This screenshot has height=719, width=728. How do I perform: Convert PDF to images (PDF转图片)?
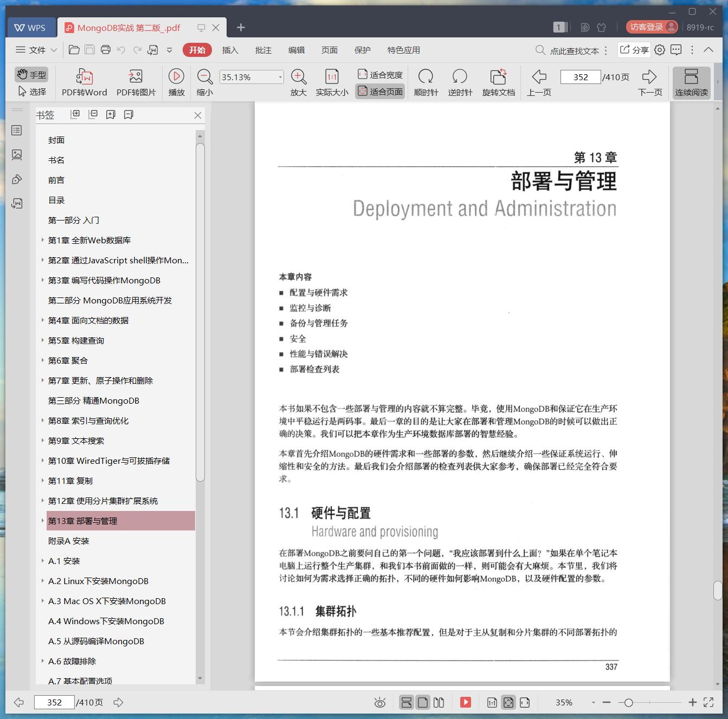coord(136,83)
